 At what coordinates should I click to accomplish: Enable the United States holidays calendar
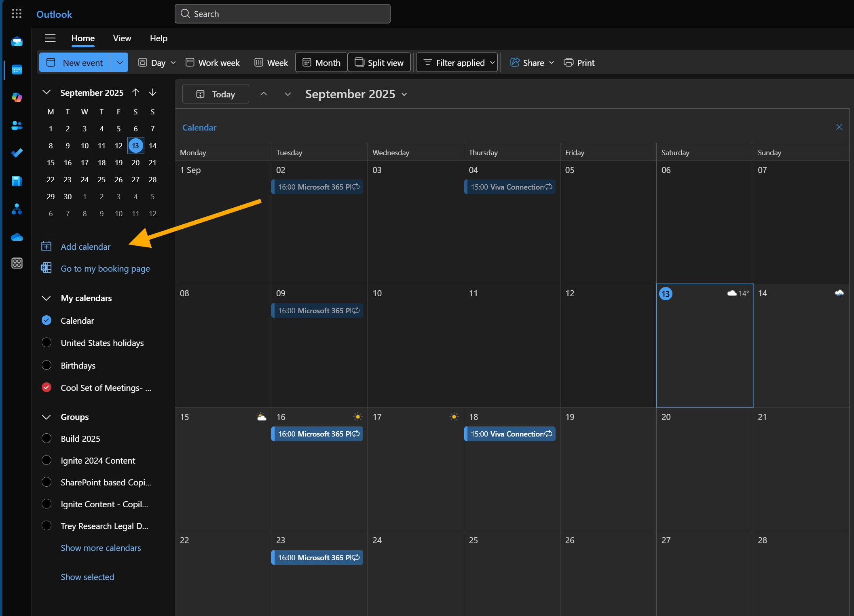coord(47,342)
